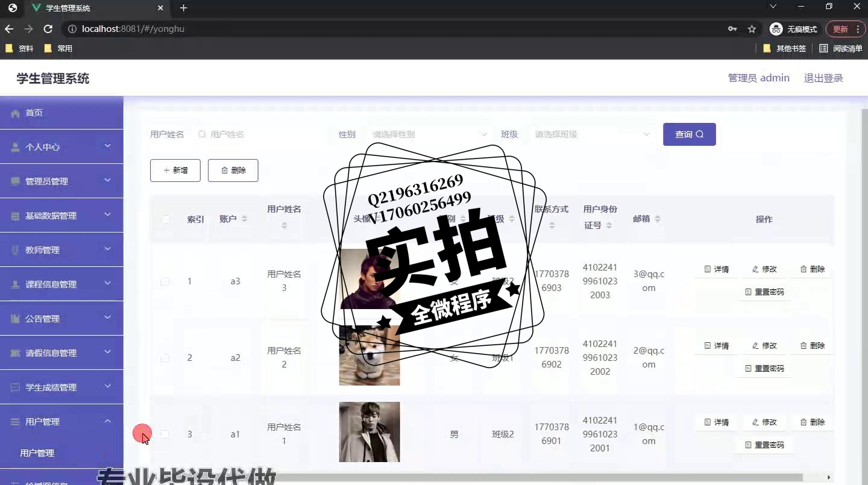Expand the 请假信息管理 menu chevron
868x485 pixels.
click(x=108, y=352)
